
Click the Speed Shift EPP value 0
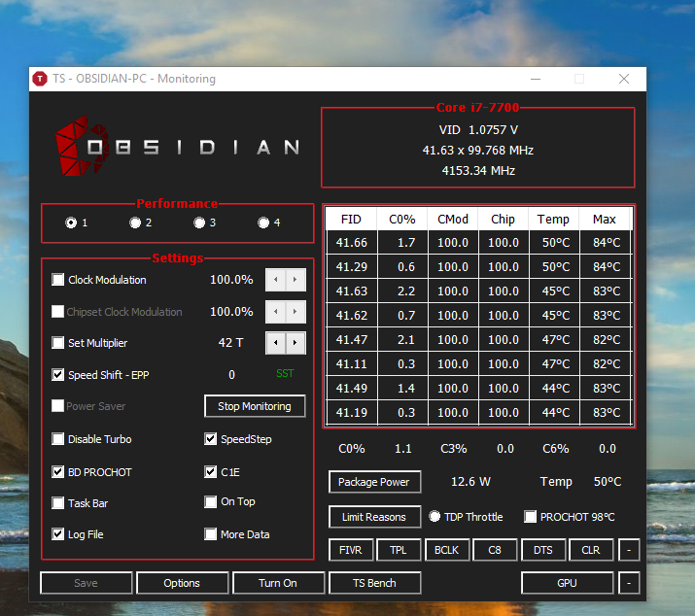[x=231, y=375]
